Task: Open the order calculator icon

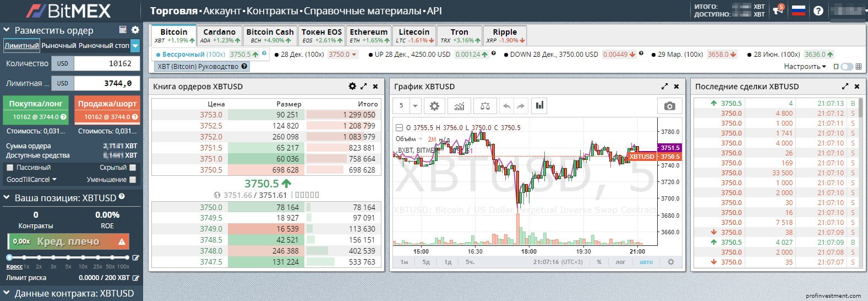Action: (123, 30)
